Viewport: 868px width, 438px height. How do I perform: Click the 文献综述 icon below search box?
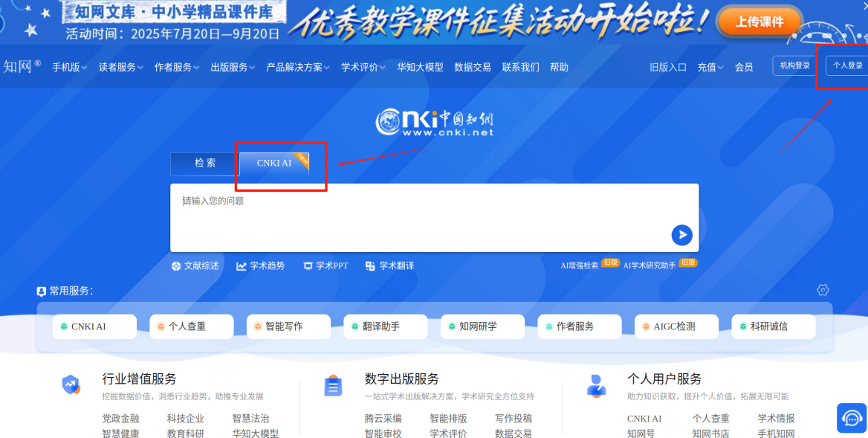coord(176,265)
